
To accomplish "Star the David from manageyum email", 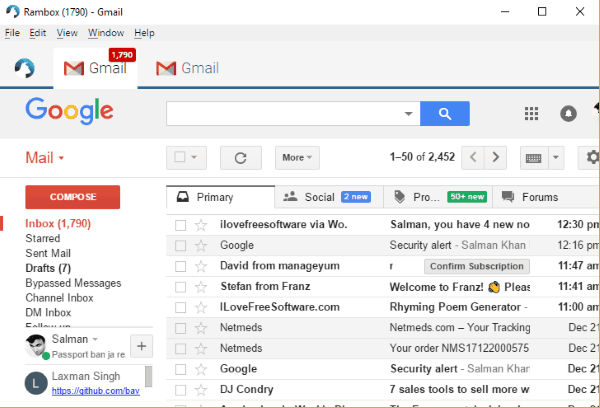I will (201, 266).
